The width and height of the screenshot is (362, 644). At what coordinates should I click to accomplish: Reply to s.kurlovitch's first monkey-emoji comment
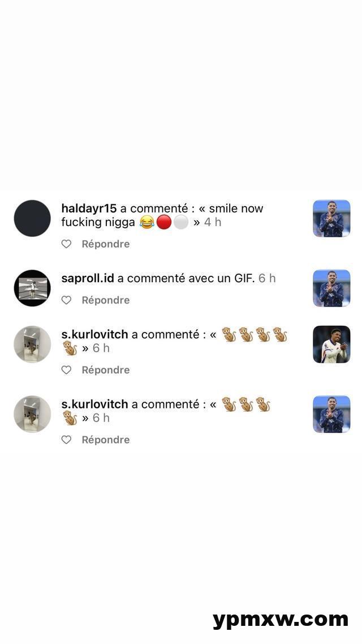click(x=106, y=370)
